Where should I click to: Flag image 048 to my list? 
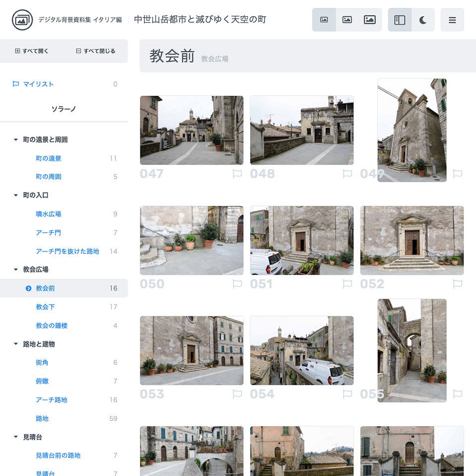347,174
